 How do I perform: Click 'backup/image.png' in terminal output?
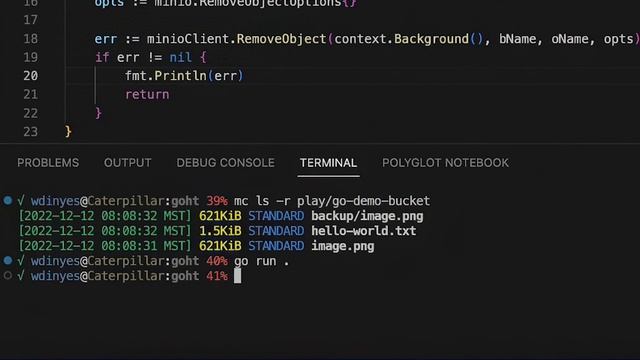367,216
